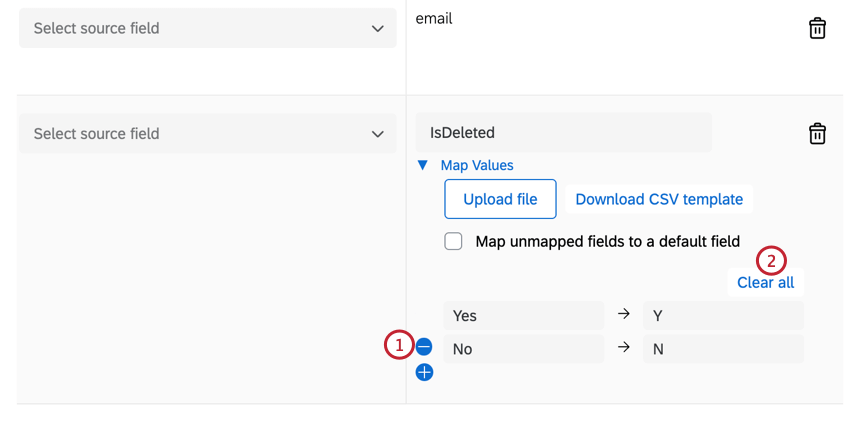Click the arrow between No and N
The height and width of the screenshot is (425, 850).
[624, 348]
